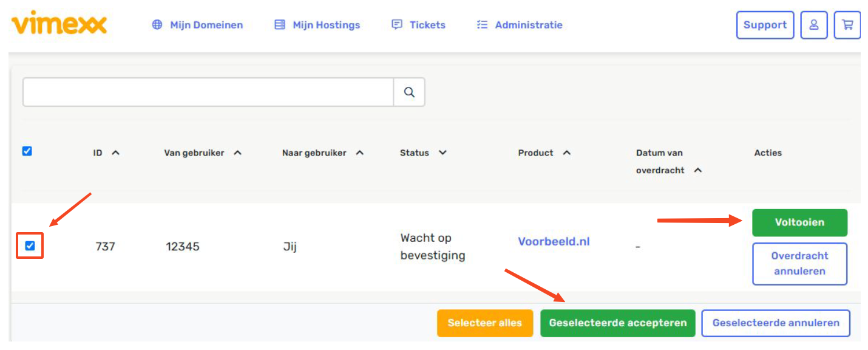Open the Voorbeeld.nl product link
Screen dimensions: 868x350
[x=554, y=241]
